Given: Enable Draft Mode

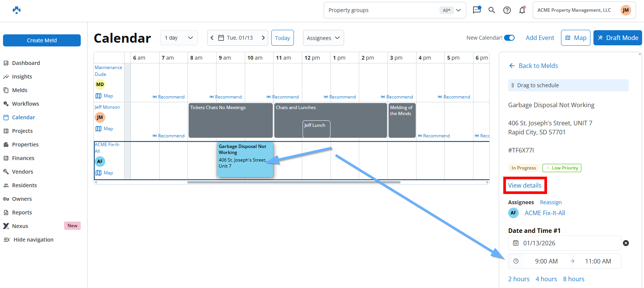Looking at the screenshot, I should click(x=617, y=38).
